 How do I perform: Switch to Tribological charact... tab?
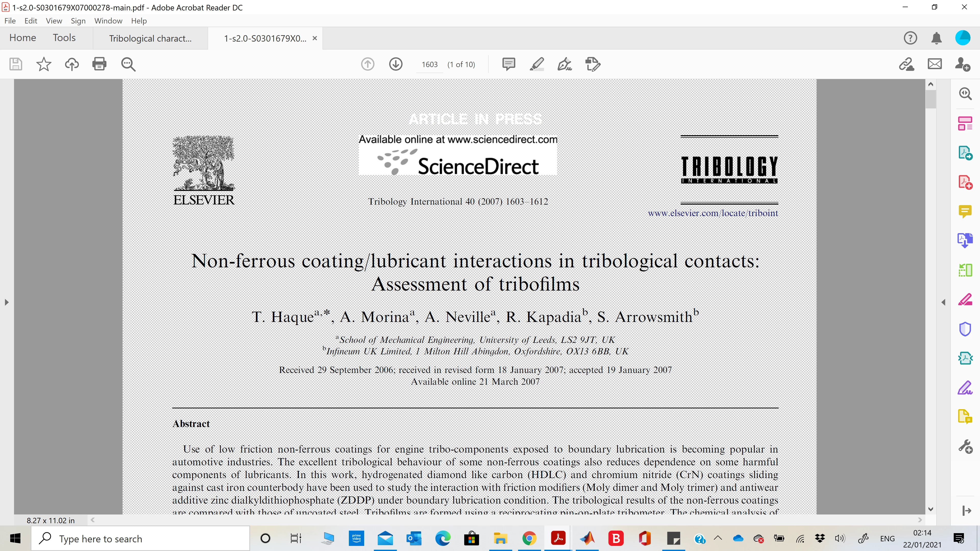click(150, 39)
